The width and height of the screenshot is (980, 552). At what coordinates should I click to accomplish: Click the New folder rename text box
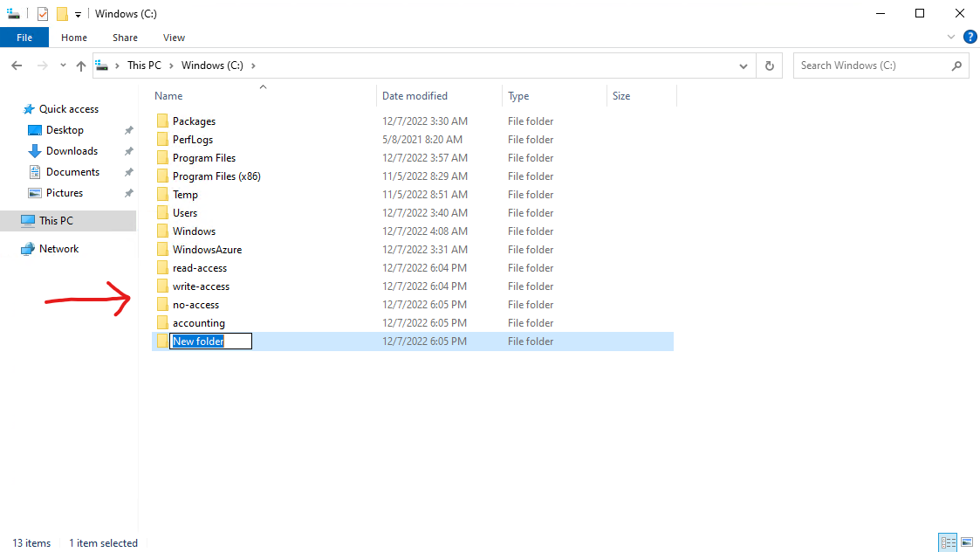point(210,342)
